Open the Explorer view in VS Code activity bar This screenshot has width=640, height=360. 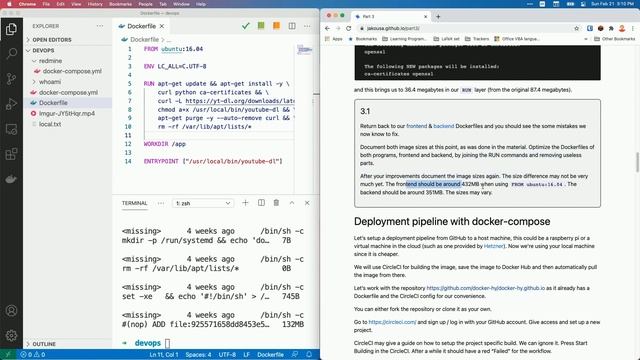click(x=11, y=29)
